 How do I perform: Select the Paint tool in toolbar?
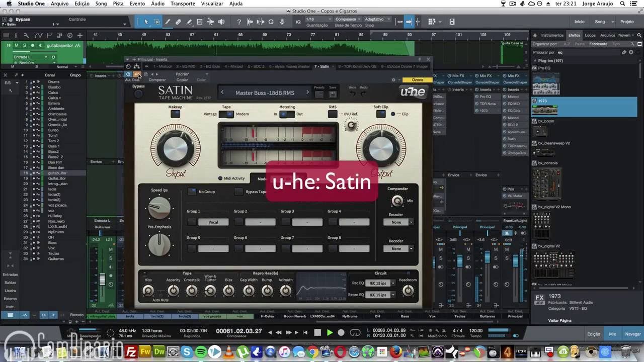click(x=189, y=22)
